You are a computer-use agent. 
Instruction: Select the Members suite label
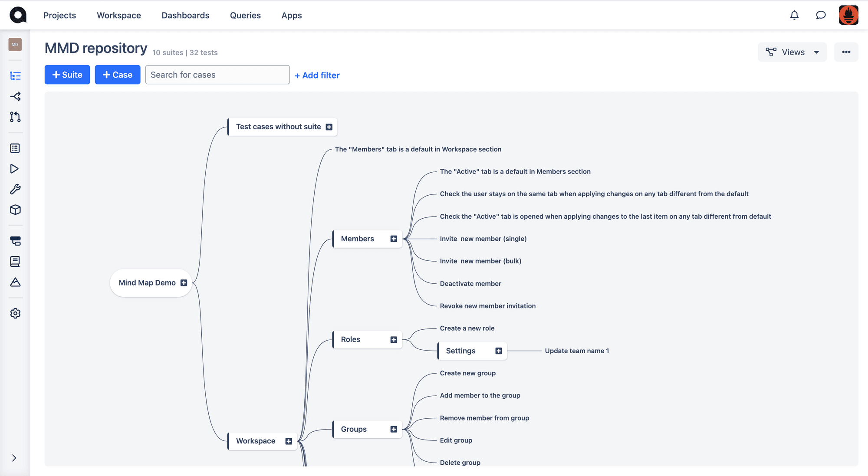(x=357, y=239)
